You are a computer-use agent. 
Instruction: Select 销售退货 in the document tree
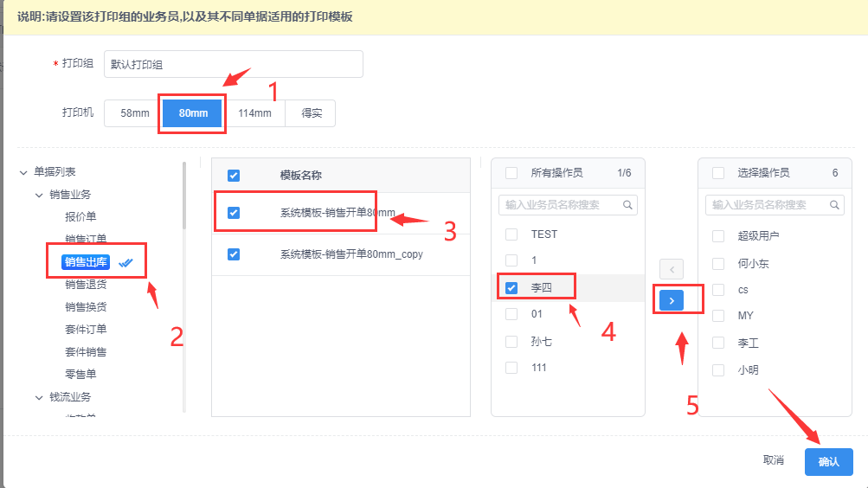click(x=86, y=285)
